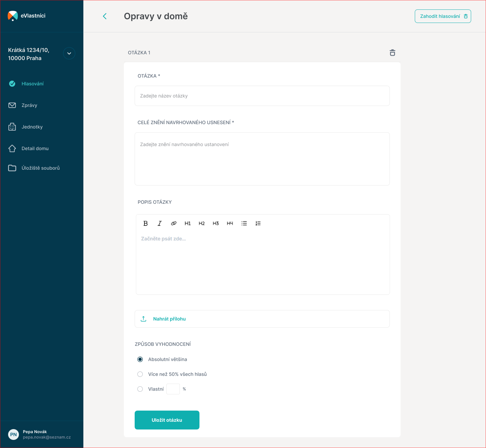This screenshot has width=486, height=448.
Task: Open the eVlastníci logo home
Action: pyautogui.click(x=27, y=16)
